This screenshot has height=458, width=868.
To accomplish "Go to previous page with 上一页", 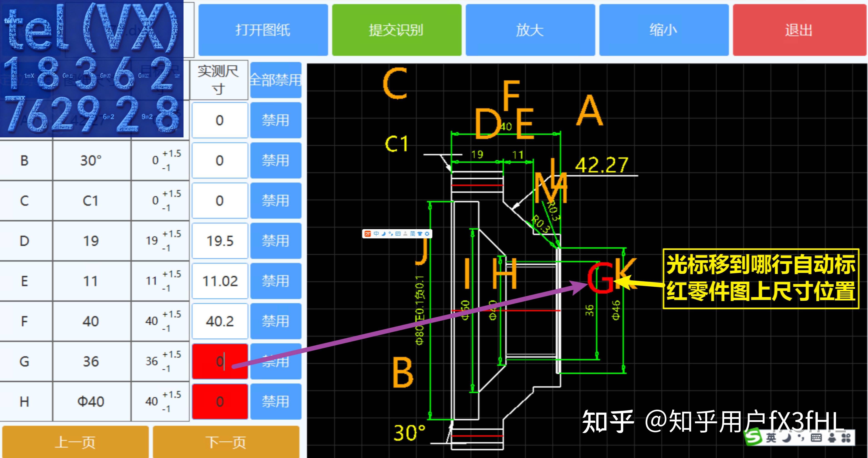I will [75, 442].
